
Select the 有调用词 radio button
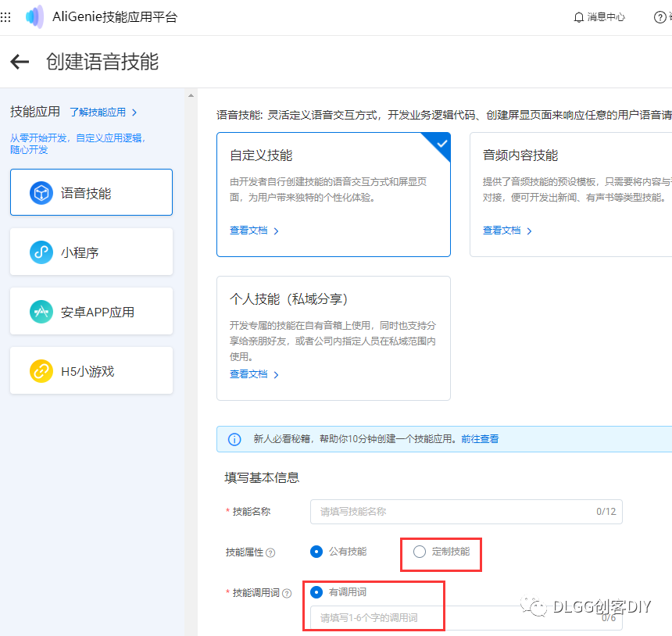[316, 592]
